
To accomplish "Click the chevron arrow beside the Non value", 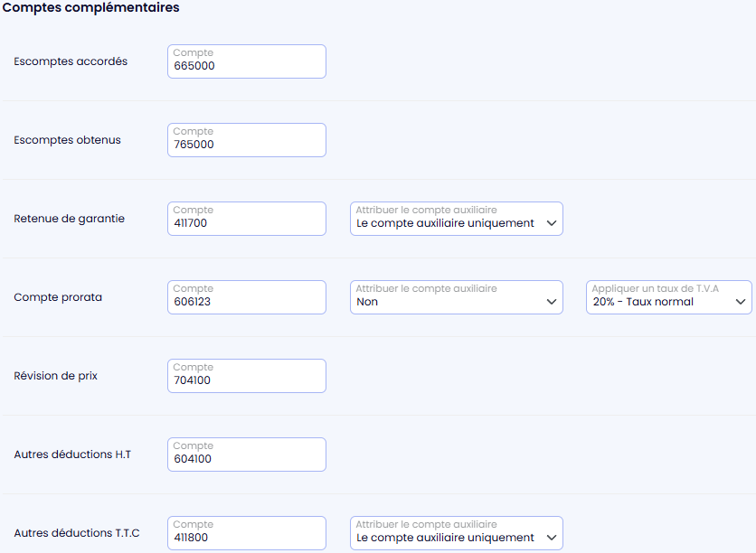I will click(x=552, y=302).
